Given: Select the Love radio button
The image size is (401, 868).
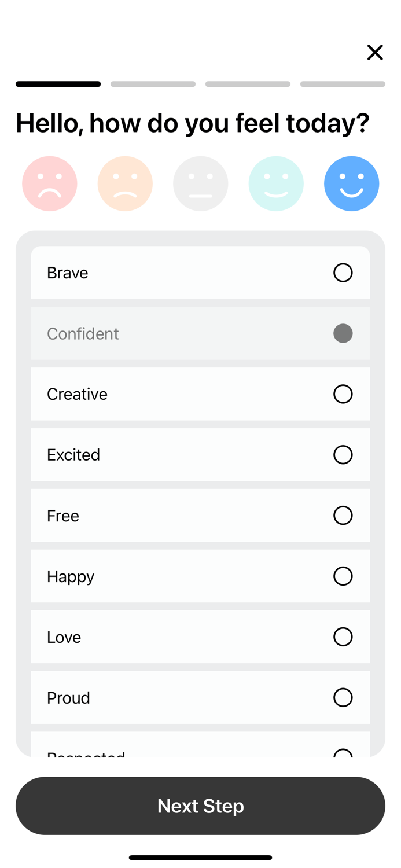Looking at the screenshot, I should [x=343, y=637].
